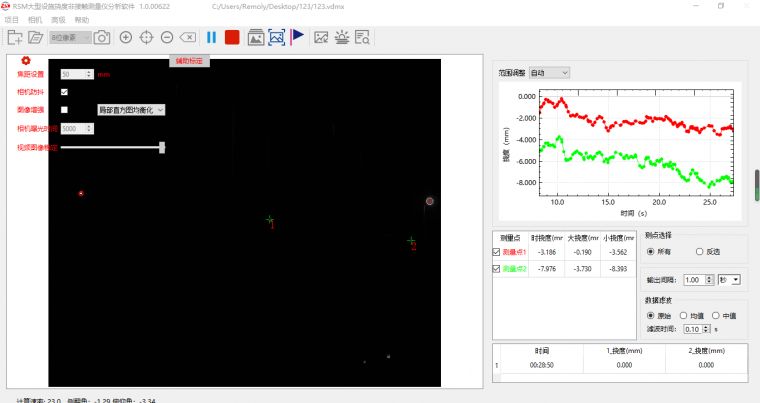This screenshot has width=760, height=403.
Task: Click the new project icon
Action: click(x=15, y=37)
